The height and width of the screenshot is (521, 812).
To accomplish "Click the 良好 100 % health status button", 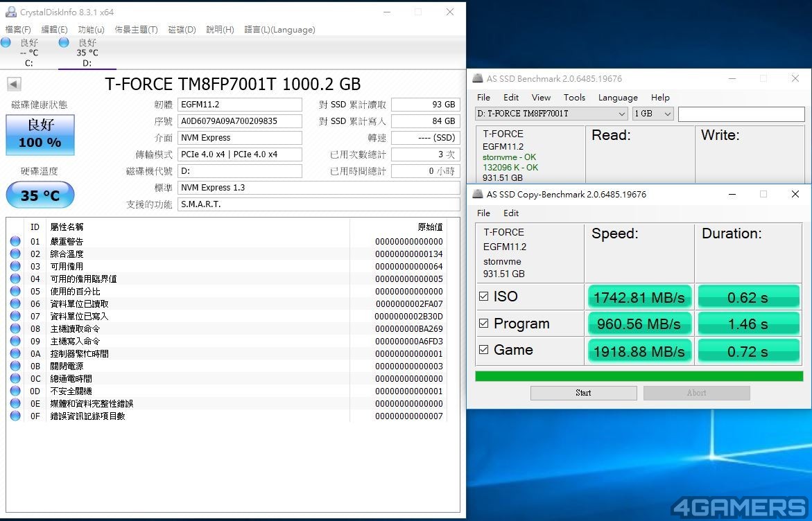I will [x=40, y=134].
